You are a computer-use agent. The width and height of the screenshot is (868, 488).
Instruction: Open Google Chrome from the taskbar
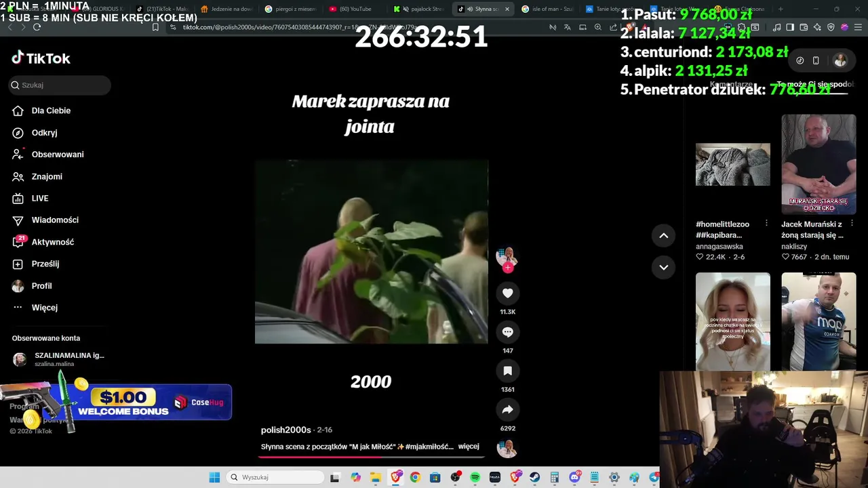click(415, 477)
